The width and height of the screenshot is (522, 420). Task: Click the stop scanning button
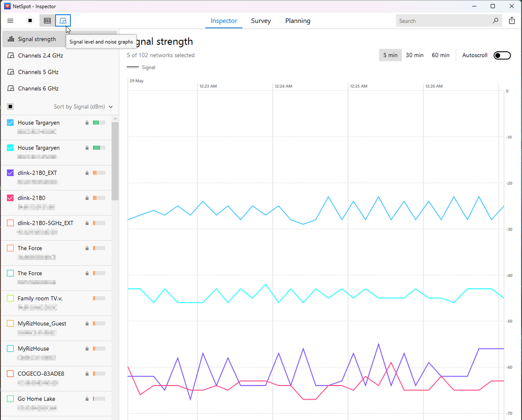pos(30,21)
